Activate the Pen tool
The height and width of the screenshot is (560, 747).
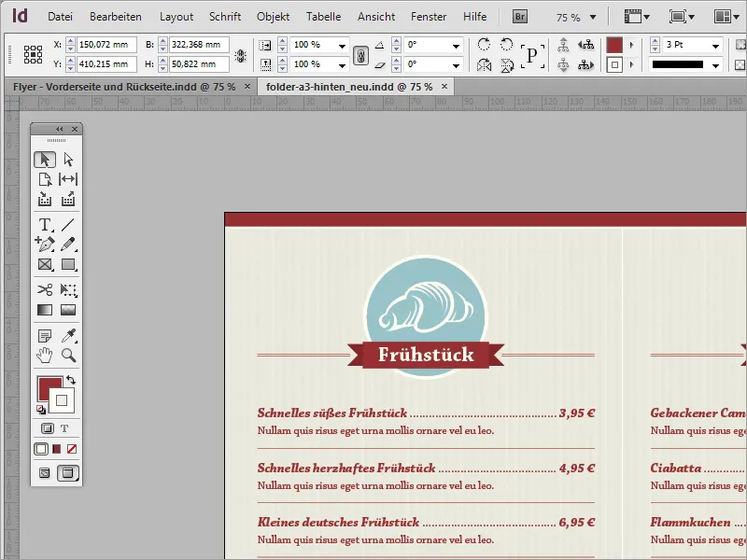coord(43,245)
